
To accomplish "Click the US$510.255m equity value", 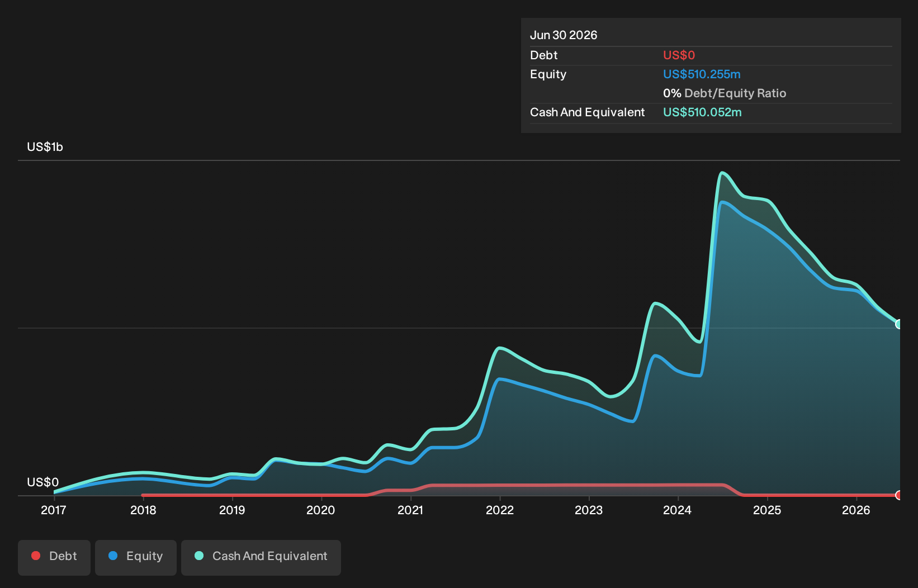I will point(702,74).
